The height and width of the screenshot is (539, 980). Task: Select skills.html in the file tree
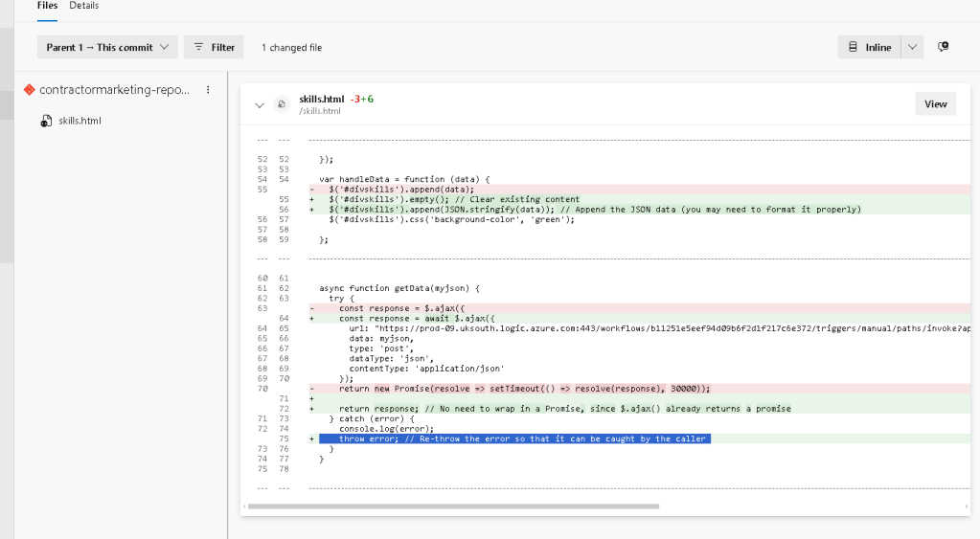pyautogui.click(x=80, y=122)
